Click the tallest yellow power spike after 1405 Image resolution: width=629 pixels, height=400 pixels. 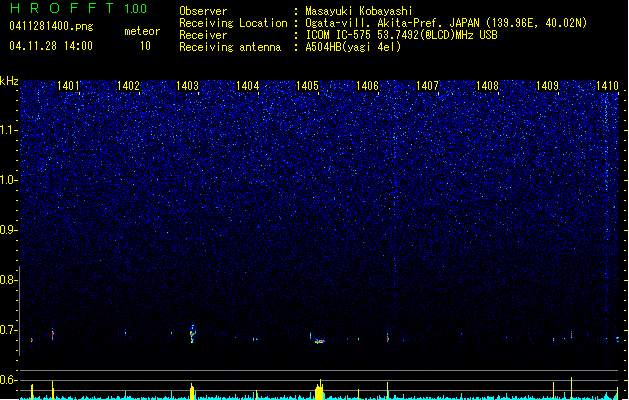(321, 389)
